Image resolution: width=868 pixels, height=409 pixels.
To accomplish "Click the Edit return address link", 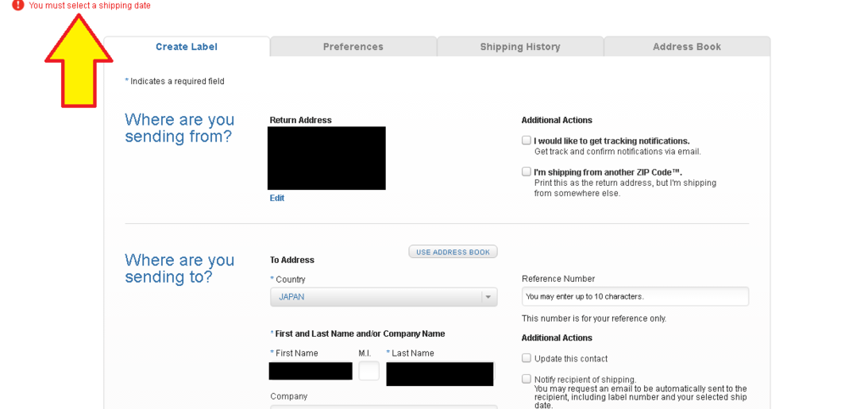I will pos(277,198).
